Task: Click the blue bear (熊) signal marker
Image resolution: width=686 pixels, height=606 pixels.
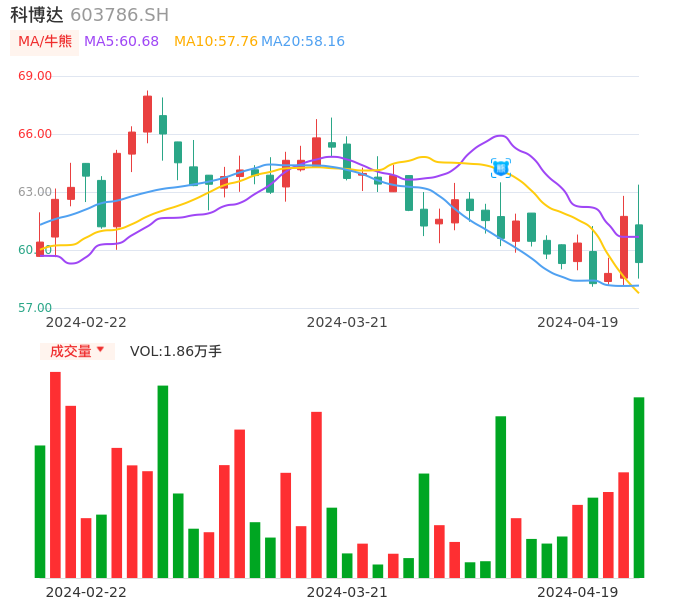Action: click(x=501, y=168)
